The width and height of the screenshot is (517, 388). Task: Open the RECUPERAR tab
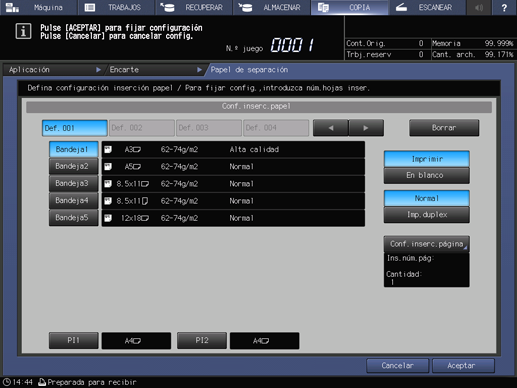tap(194, 7)
